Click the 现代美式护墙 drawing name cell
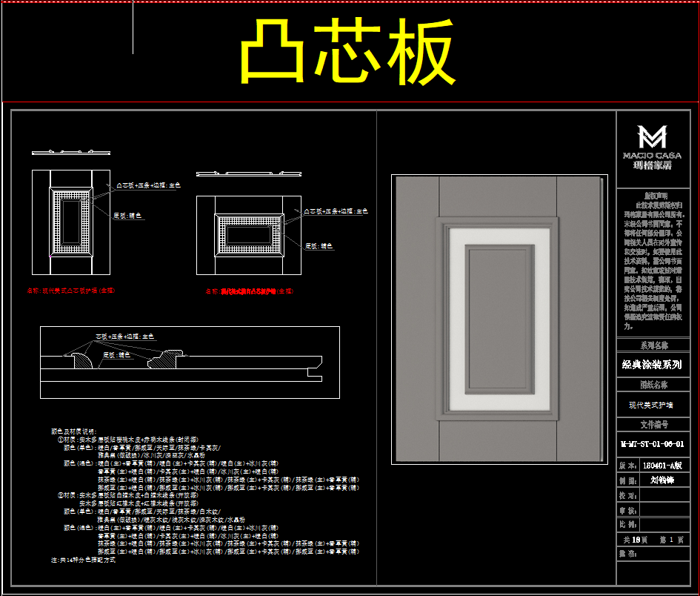This screenshot has height=596, width=700. point(652,405)
